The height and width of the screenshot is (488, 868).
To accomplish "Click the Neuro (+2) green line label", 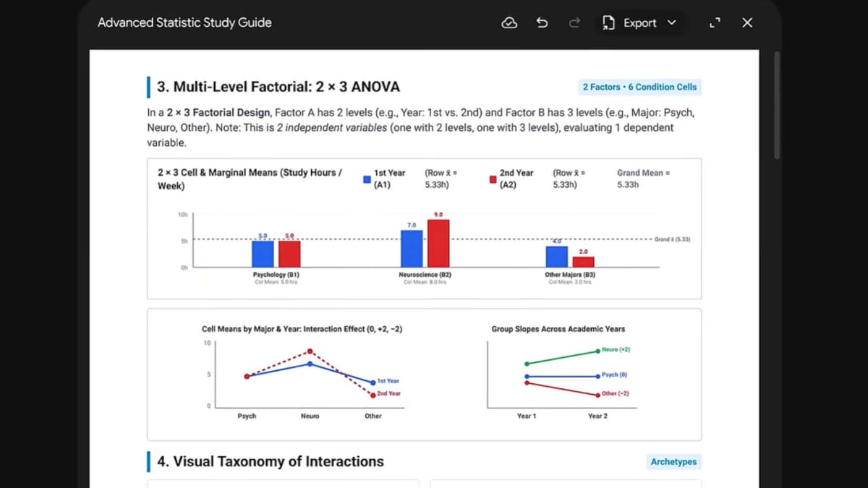I will pyautogui.click(x=616, y=350).
